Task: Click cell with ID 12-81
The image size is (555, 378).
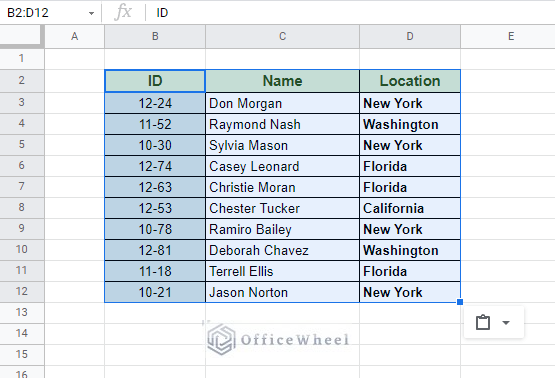Action: (x=155, y=250)
